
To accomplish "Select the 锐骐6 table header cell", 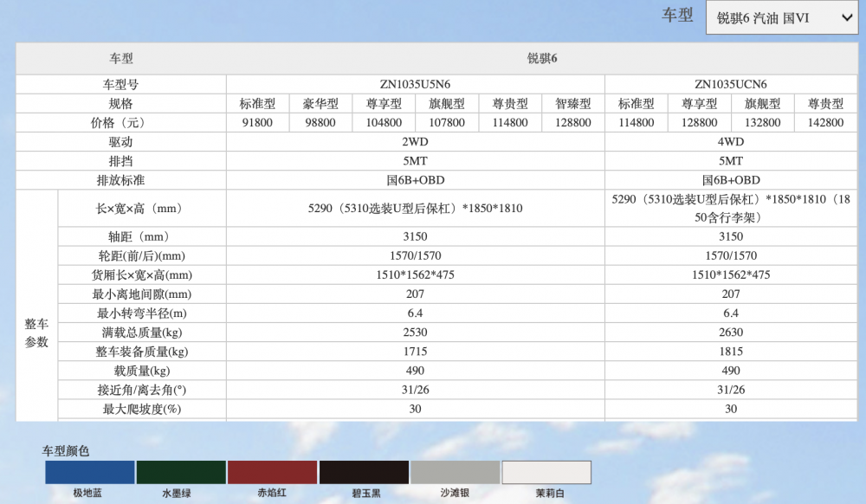I will [542, 59].
